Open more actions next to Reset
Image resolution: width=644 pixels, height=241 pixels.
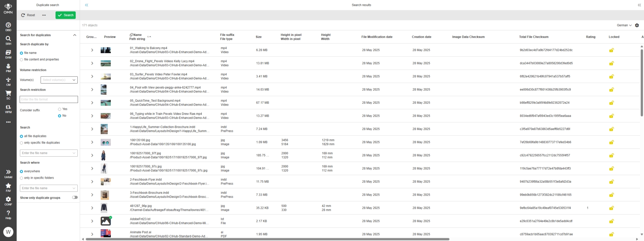click(x=44, y=15)
